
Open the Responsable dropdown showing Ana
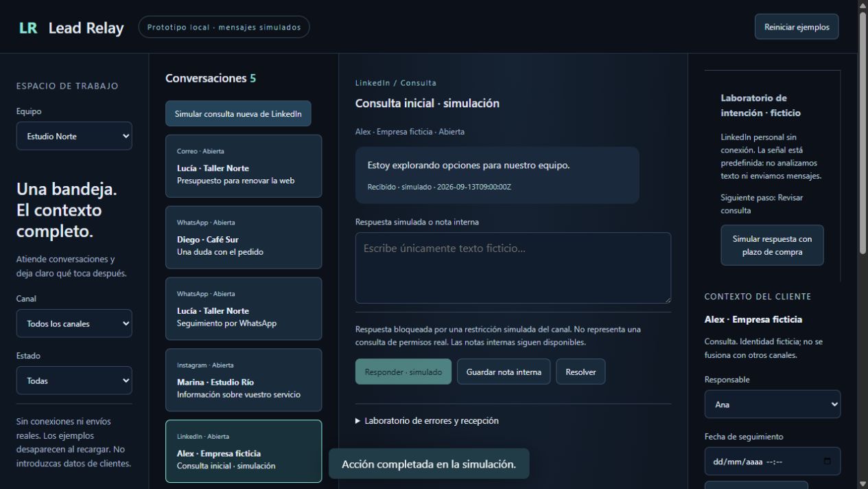772,405
